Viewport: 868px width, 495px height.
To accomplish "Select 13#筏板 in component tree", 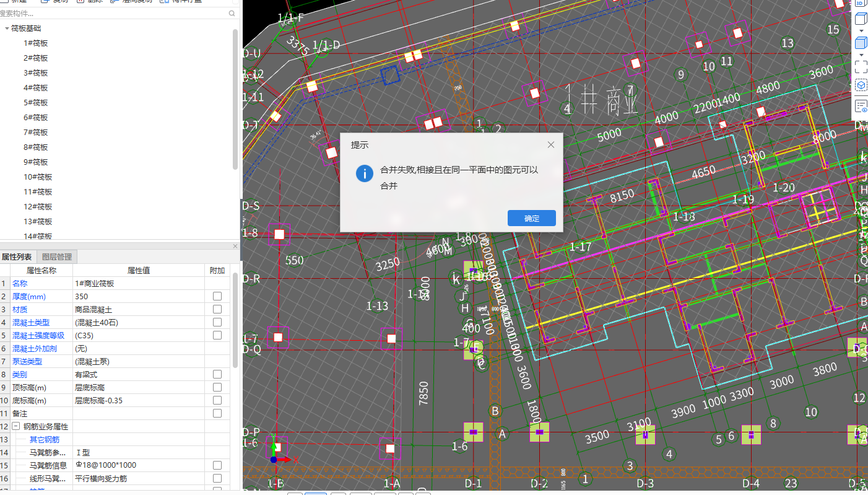I will tap(38, 222).
